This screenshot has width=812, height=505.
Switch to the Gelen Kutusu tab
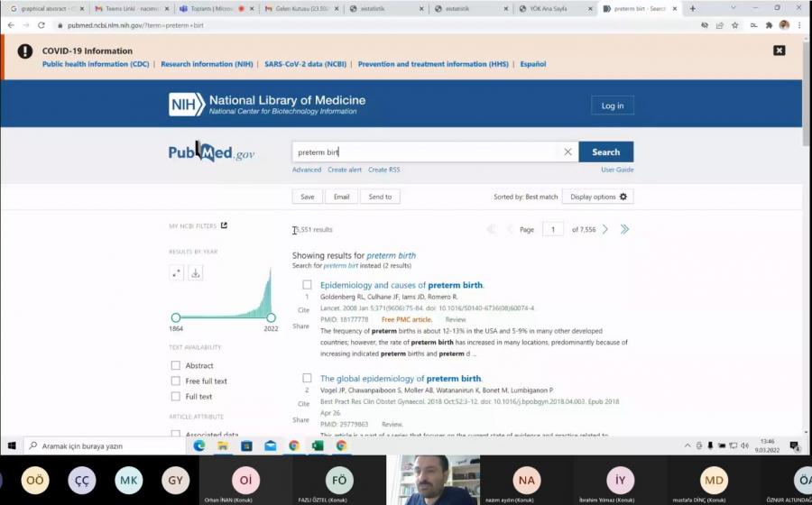(298, 8)
